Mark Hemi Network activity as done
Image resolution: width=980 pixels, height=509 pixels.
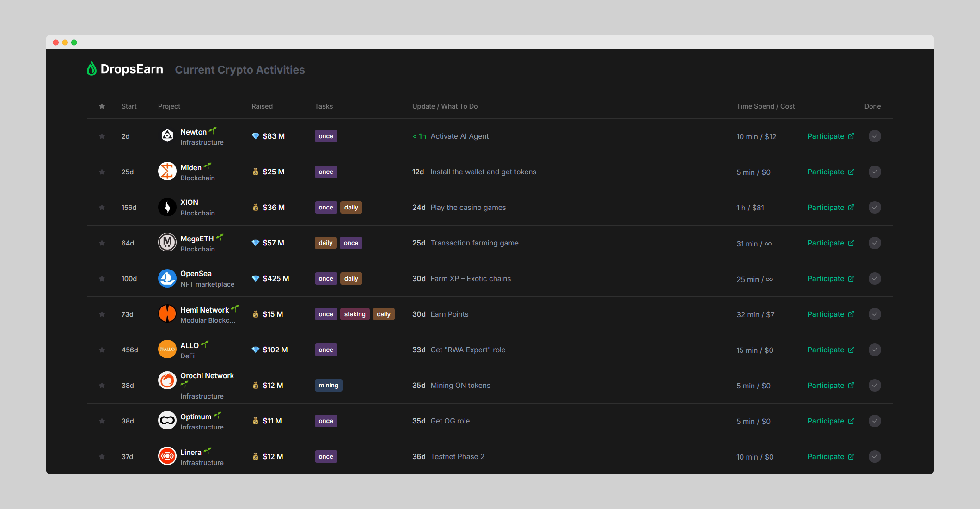pyautogui.click(x=875, y=314)
